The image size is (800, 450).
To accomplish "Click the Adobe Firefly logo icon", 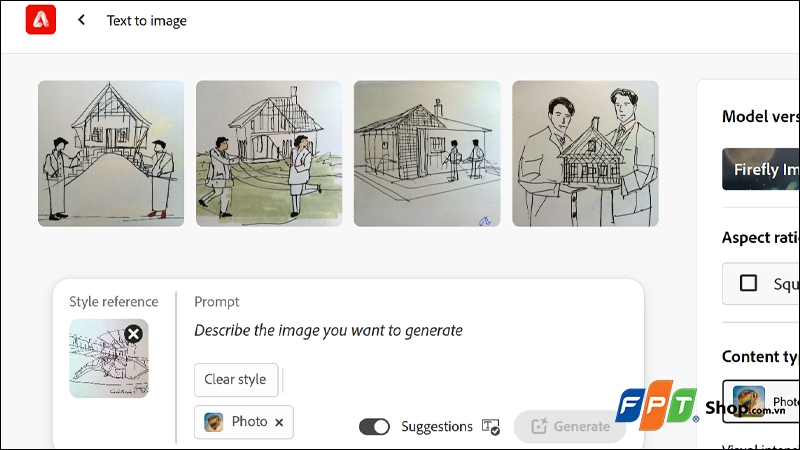I will [41, 20].
